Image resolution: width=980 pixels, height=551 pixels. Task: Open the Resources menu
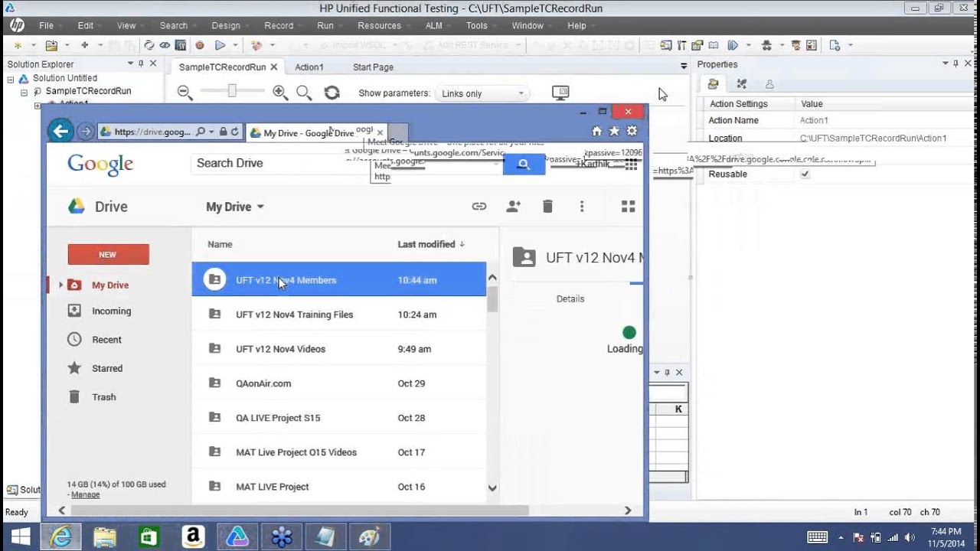click(x=379, y=25)
